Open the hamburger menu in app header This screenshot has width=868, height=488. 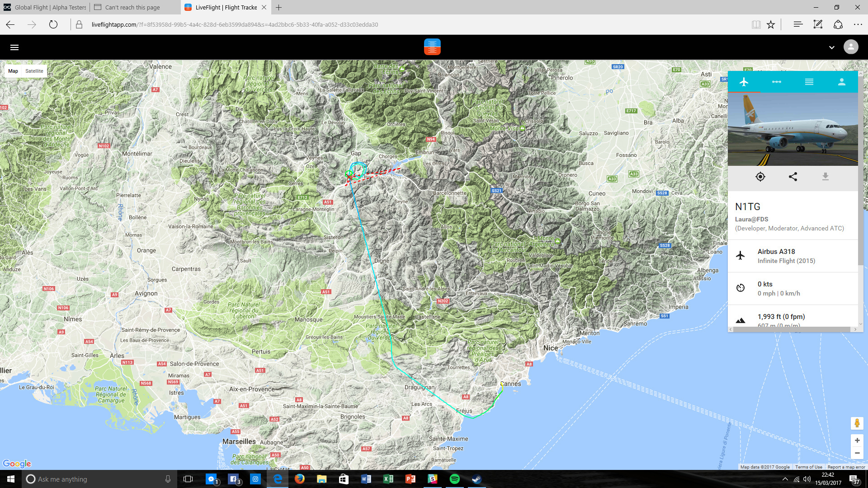tap(14, 47)
